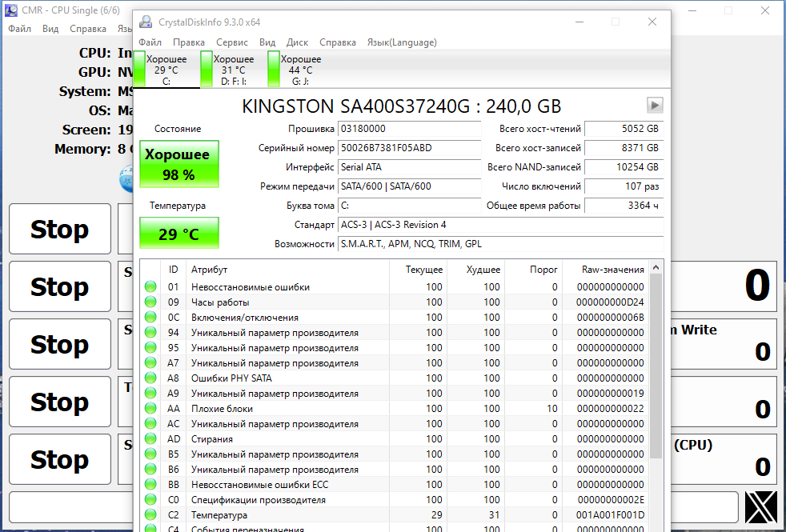The image size is (786, 532).
Task: Click the Стандарт field ACS-3 Revision 4
Action: 500,225
